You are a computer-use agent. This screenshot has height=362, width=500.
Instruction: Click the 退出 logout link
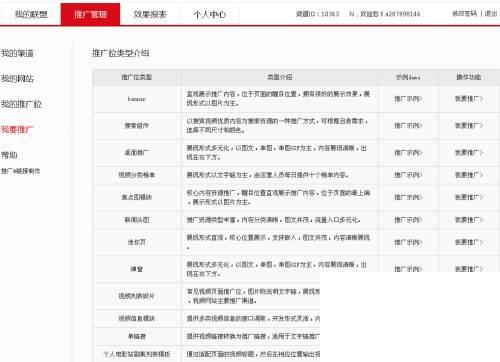[x=491, y=14]
